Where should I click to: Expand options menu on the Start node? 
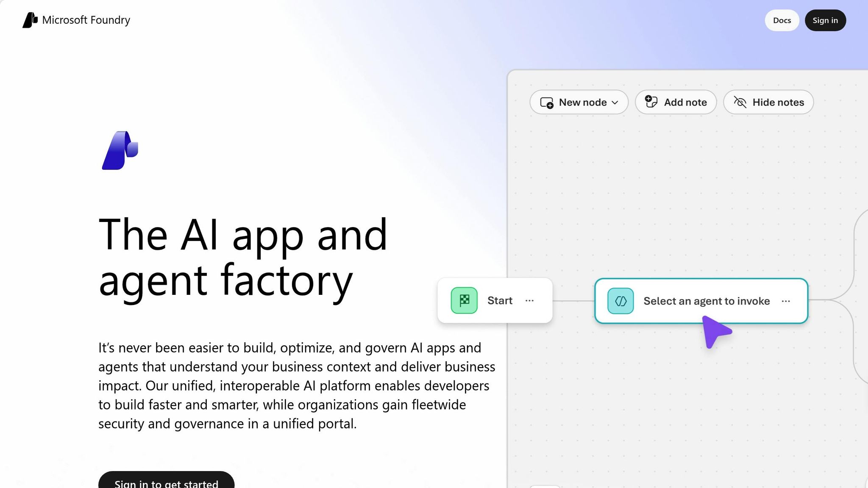click(x=529, y=300)
